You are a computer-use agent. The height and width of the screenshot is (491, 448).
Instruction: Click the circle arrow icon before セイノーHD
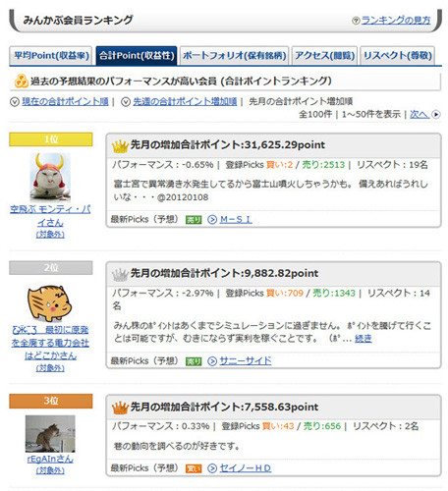pyautogui.click(x=212, y=468)
